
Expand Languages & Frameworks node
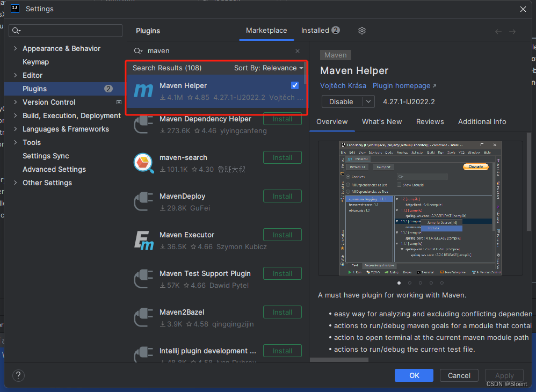point(16,129)
